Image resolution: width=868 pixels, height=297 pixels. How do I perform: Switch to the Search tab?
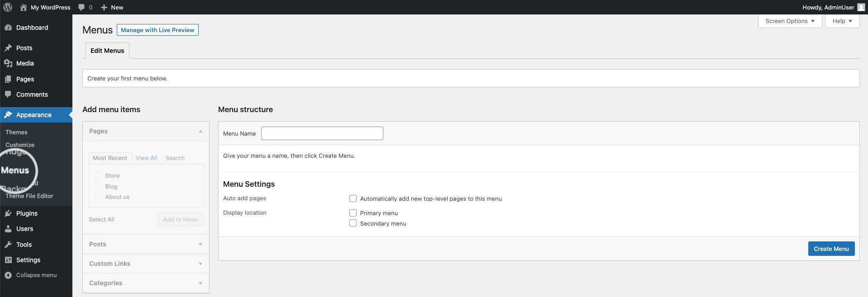point(175,158)
